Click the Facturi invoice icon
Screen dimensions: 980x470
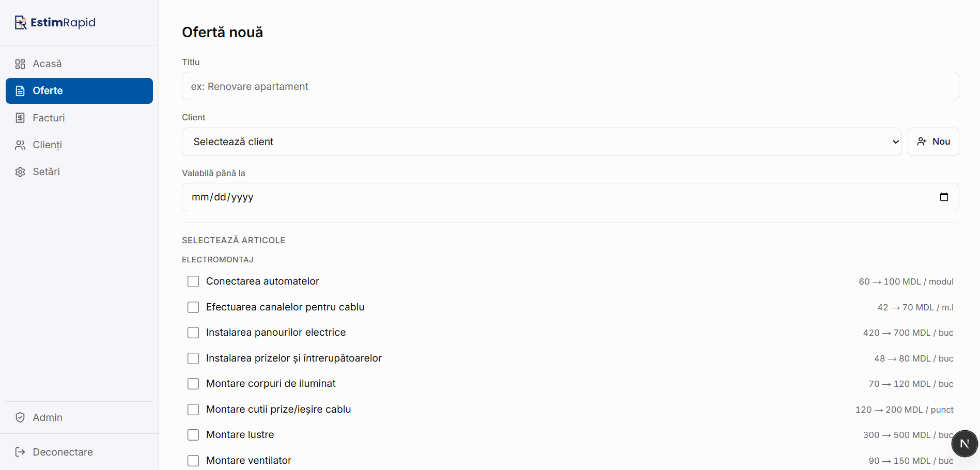tap(20, 118)
